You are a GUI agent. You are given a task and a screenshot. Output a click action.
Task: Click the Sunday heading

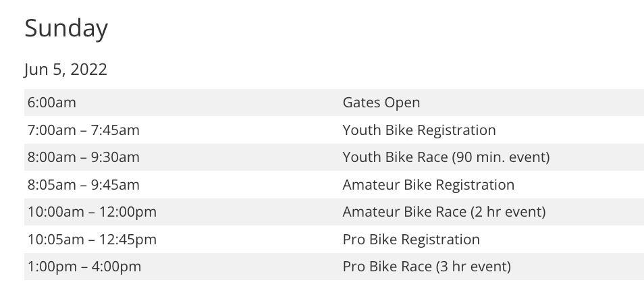coord(66,28)
